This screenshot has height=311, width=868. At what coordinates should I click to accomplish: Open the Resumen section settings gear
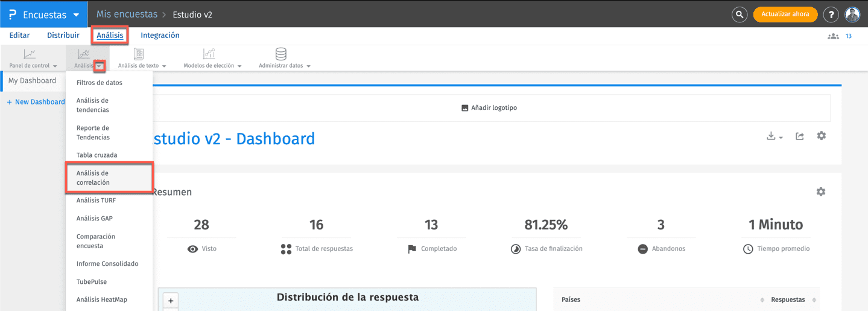pos(820,191)
